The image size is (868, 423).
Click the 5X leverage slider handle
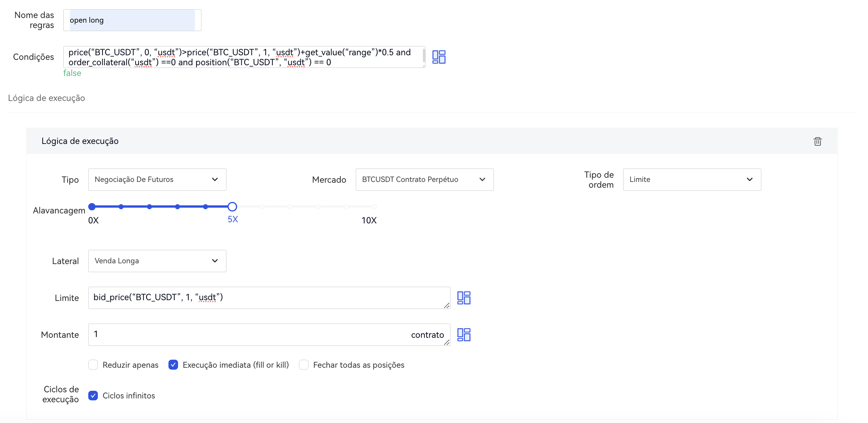pyautogui.click(x=232, y=207)
